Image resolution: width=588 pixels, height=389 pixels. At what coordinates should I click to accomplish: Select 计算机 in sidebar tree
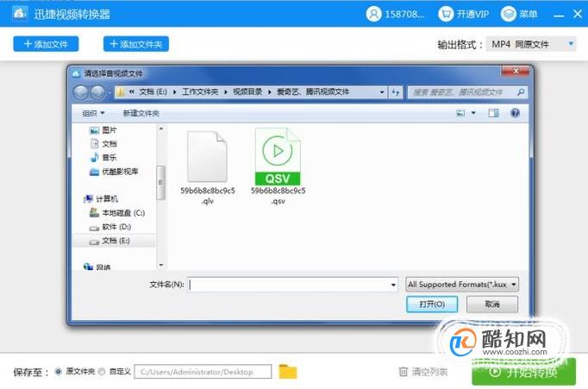101,199
